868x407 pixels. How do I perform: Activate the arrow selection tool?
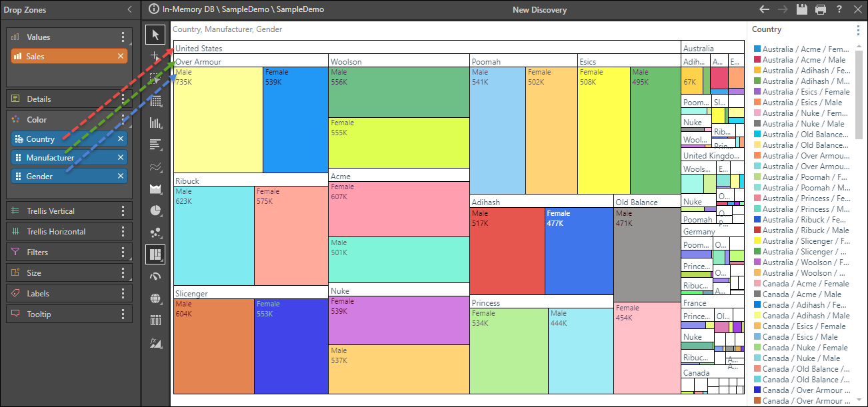tap(155, 34)
